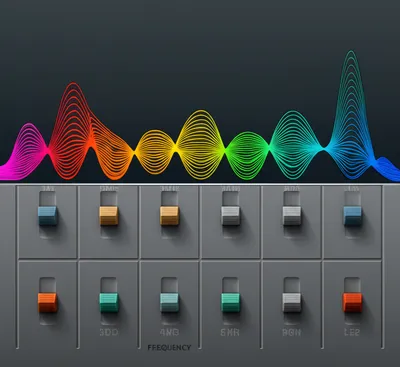Click the blue slider knob above the LE2 slider
Screen dimensions: 400x367
(353, 216)
